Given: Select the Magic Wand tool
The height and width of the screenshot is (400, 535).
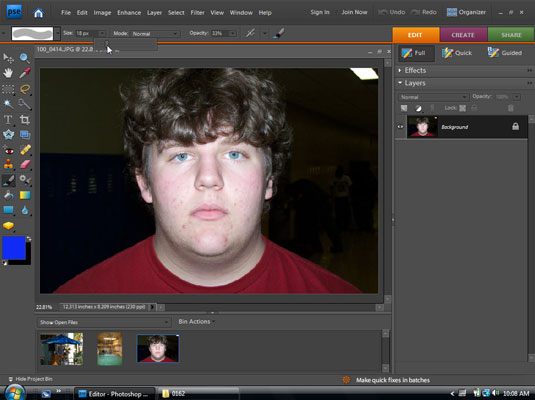Looking at the screenshot, I should pyautogui.click(x=8, y=104).
